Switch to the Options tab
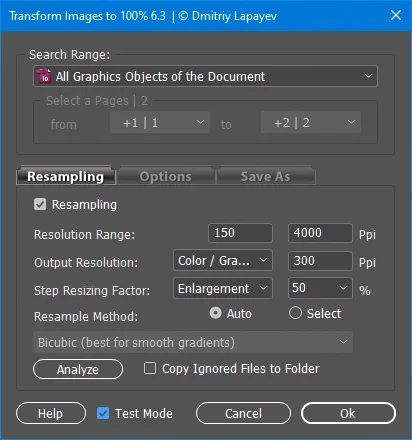 click(166, 176)
